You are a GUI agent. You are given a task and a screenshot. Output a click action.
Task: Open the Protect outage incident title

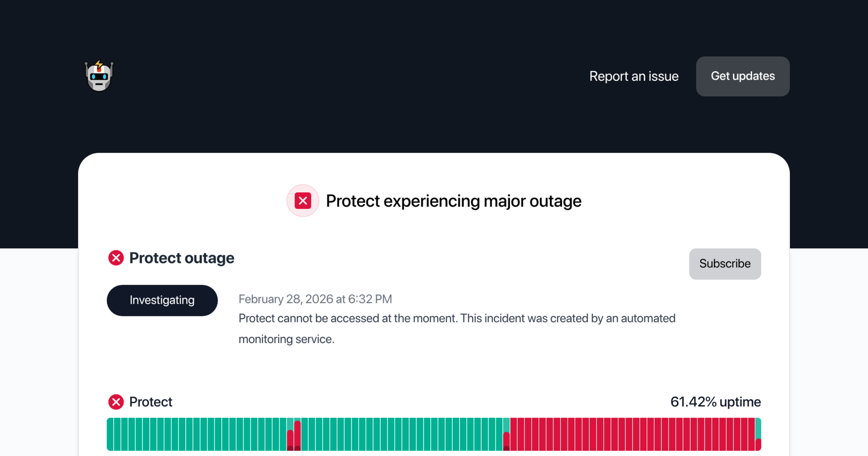(x=182, y=258)
